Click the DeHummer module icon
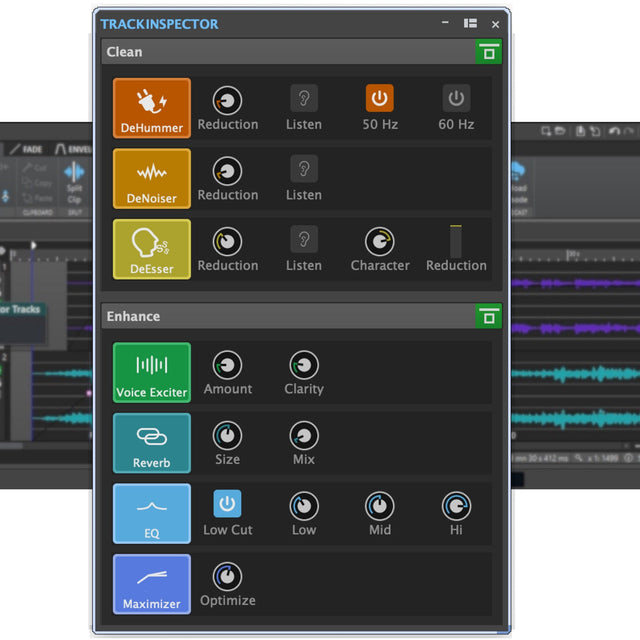Screen dimensions: 640x640 [151, 108]
